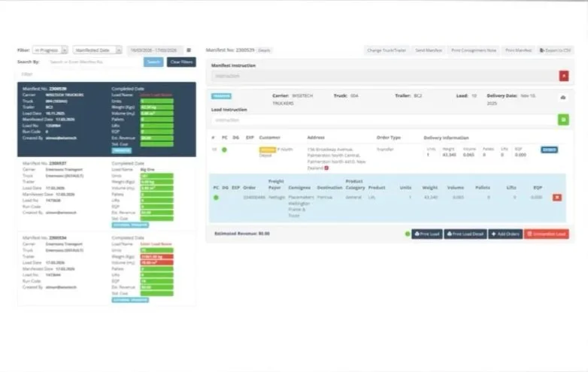Click green PC dot in customer row
This screenshot has width=588, height=372.
tap(224, 150)
